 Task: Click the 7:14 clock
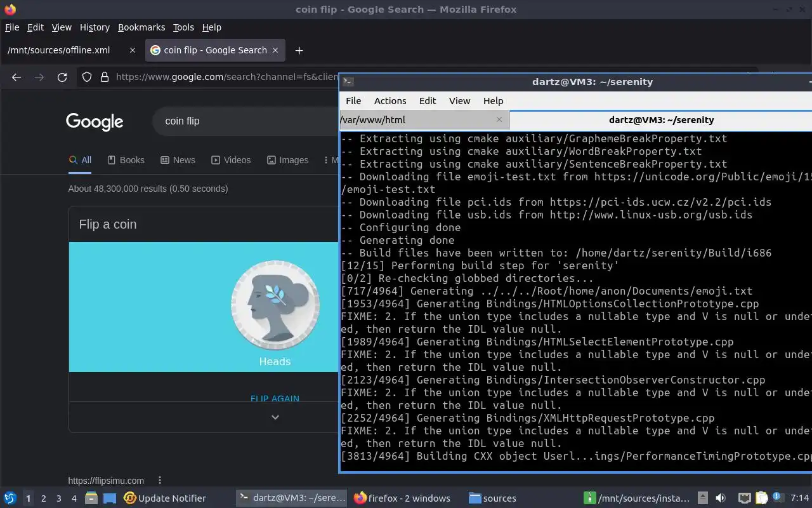tap(799, 498)
